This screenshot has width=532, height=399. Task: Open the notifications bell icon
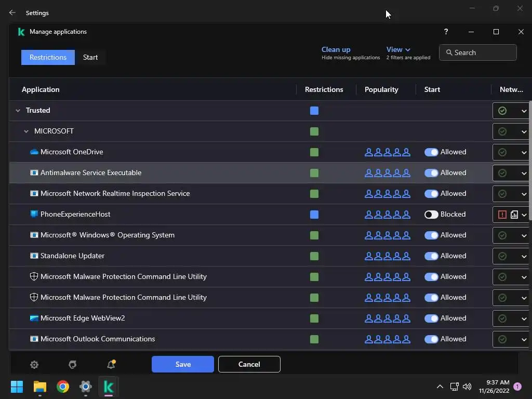(111, 364)
